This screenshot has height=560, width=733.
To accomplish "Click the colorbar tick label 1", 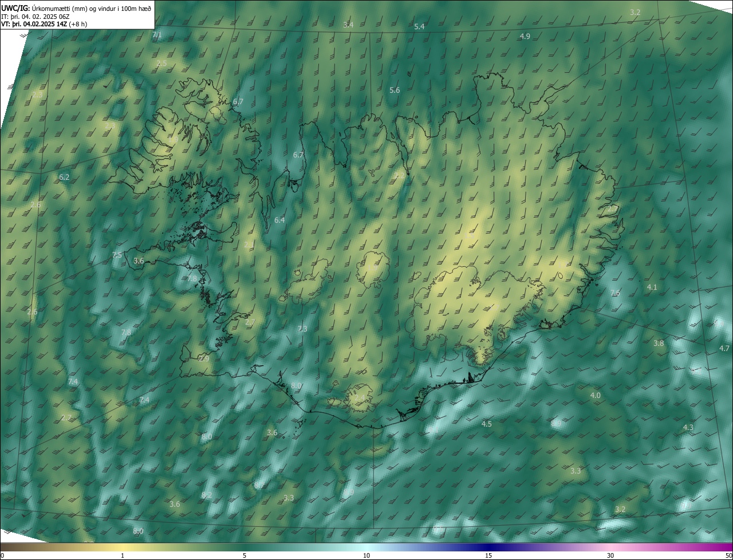I will click(123, 555).
